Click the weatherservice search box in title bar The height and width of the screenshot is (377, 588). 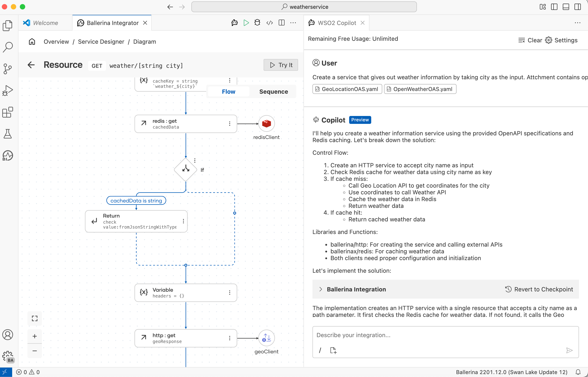click(304, 7)
